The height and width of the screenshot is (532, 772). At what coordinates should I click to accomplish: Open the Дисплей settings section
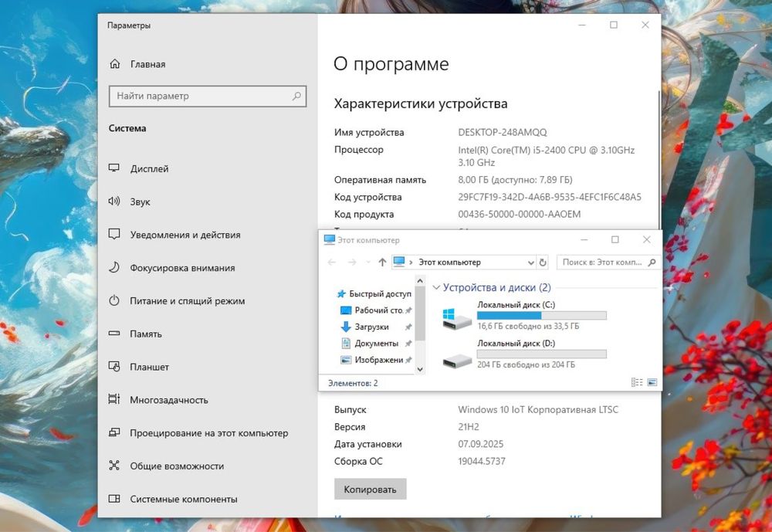pos(139,168)
